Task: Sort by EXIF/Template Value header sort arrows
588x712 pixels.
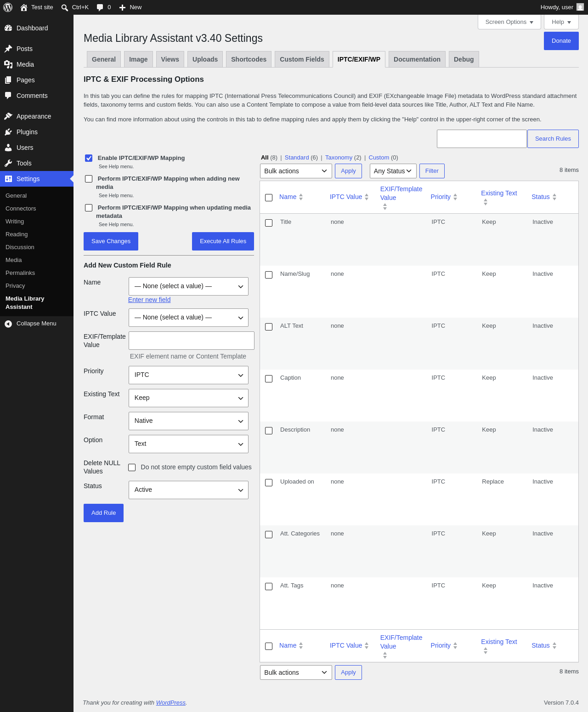Action: (x=385, y=207)
